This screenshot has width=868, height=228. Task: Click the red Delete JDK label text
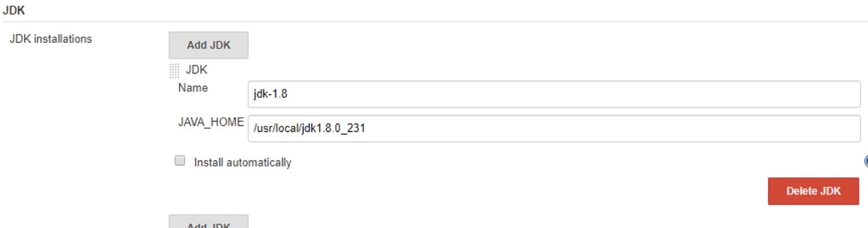coord(813,191)
